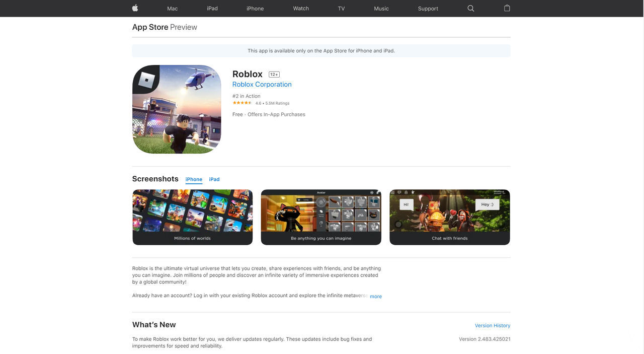This screenshot has height=354, width=644.
Task: View the Chat with friends screenshot
Action: click(x=450, y=218)
